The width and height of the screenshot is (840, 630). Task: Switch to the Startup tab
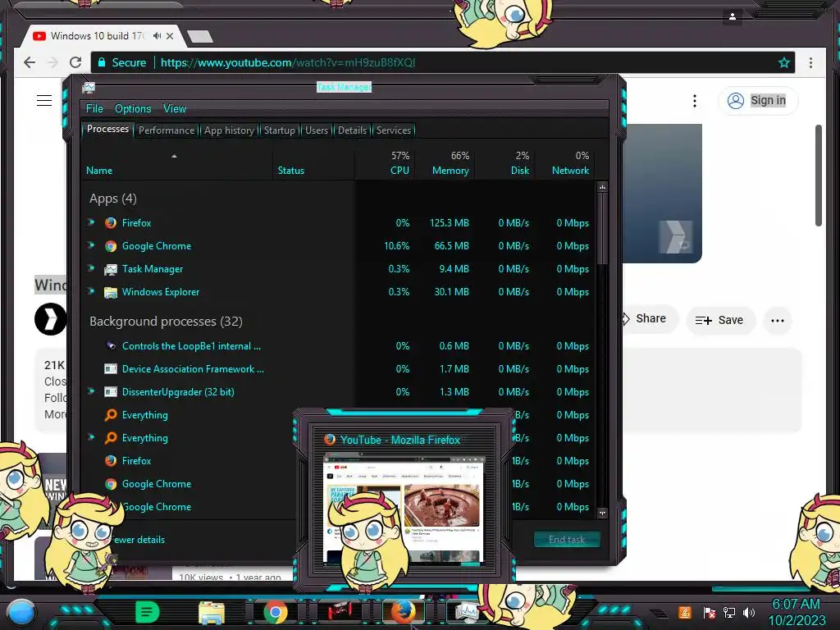[x=279, y=130]
